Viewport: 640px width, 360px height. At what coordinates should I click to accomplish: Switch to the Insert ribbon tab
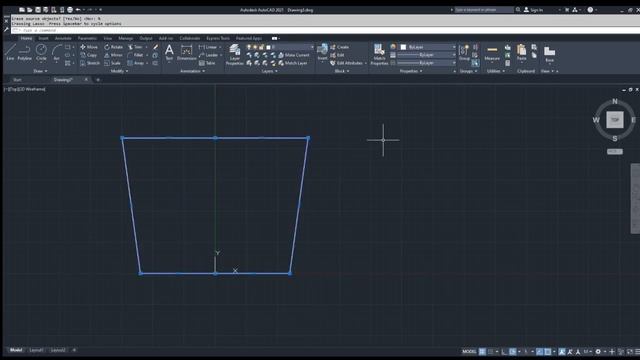point(43,38)
